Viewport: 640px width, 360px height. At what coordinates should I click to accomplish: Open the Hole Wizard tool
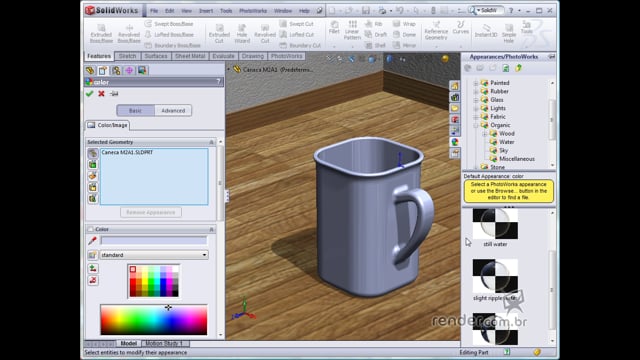point(242,33)
